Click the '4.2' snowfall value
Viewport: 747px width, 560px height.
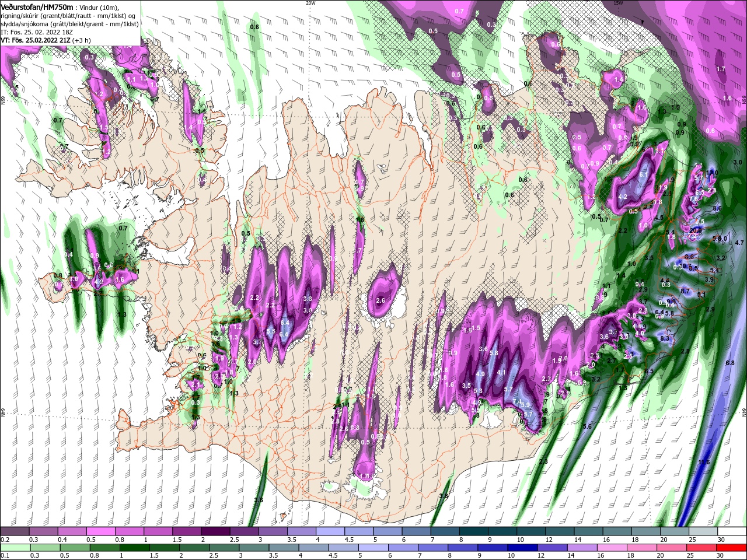(622, 197)
